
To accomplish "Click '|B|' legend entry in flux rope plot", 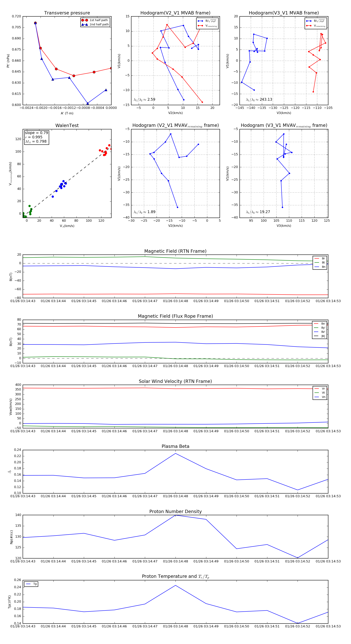I will (x=320, y=336).
